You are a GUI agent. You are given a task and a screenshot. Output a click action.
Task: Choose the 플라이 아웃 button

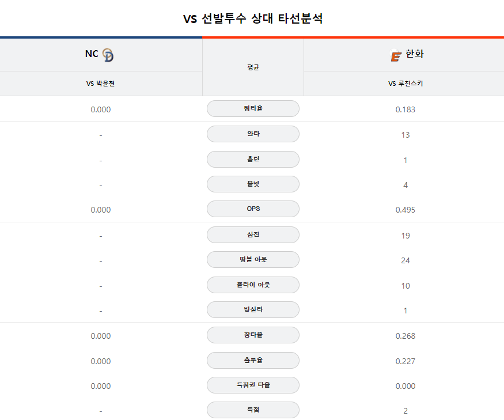pos(253,285)
